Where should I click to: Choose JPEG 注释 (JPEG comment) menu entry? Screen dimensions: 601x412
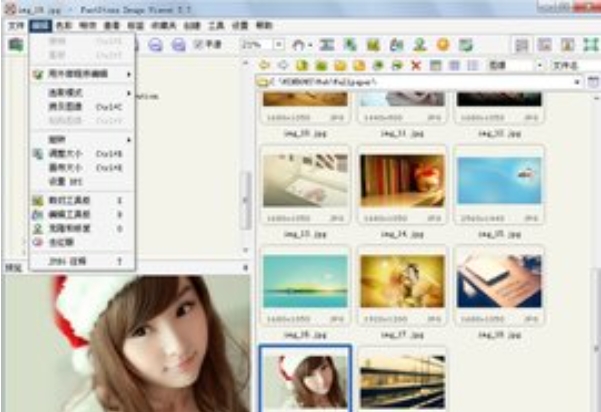point(82,262)
